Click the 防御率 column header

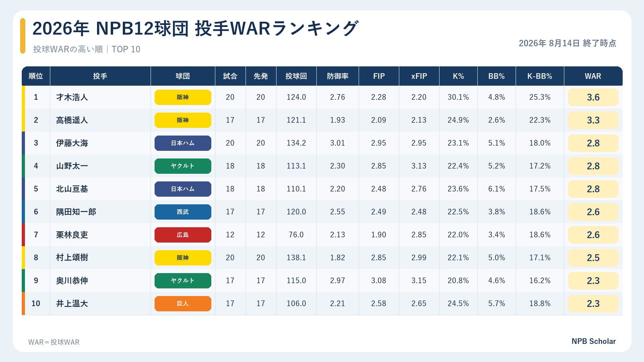338,76
